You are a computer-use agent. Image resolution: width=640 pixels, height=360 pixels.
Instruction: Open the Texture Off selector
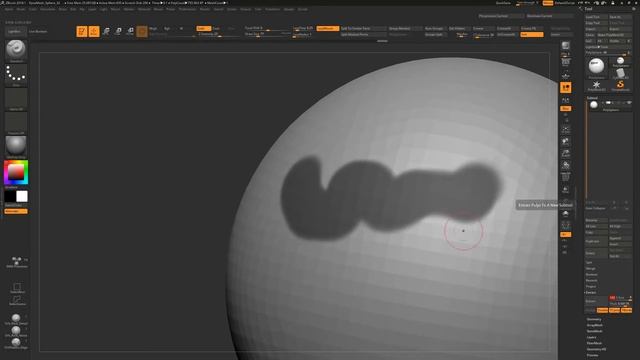16,123
